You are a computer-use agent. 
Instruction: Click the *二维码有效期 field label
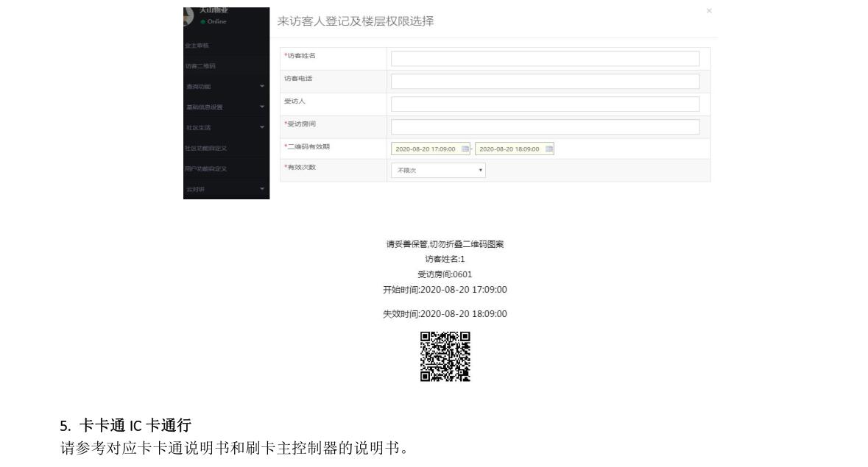(x=307, y=146)
